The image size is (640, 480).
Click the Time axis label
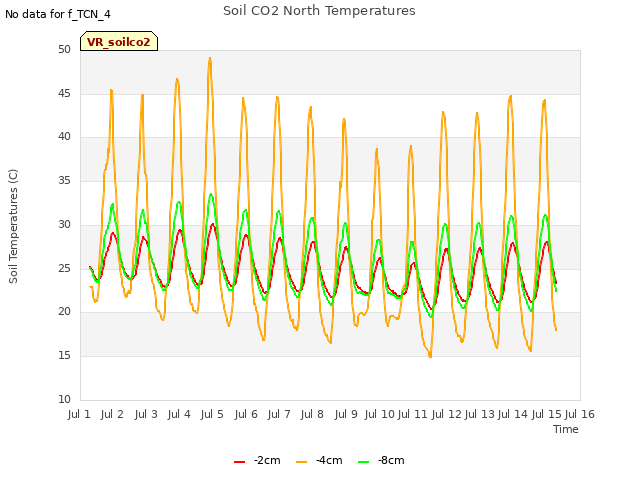[566, 429]
